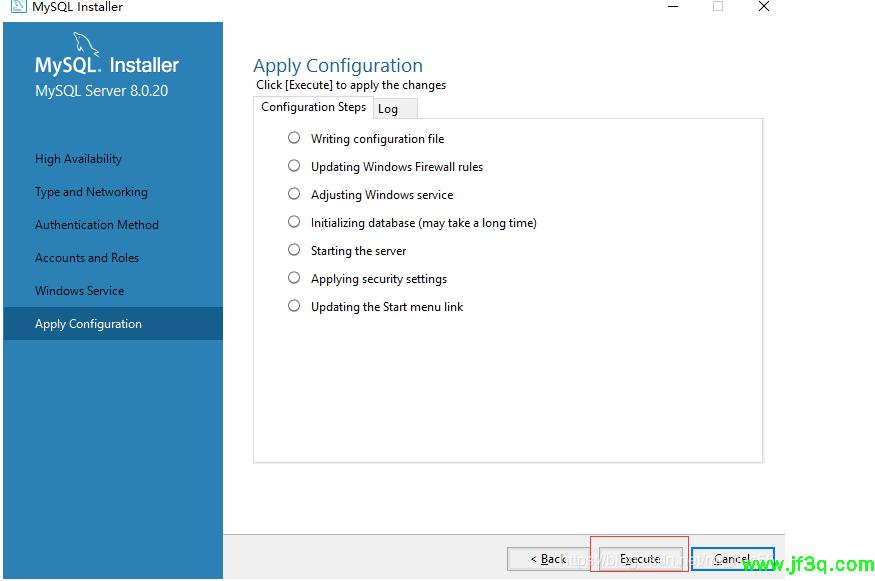This screenshot has height=581, width=875.
Task: Click the 'MySQL. Installer' sidebar heading
Action: click(x=107, y=65)
